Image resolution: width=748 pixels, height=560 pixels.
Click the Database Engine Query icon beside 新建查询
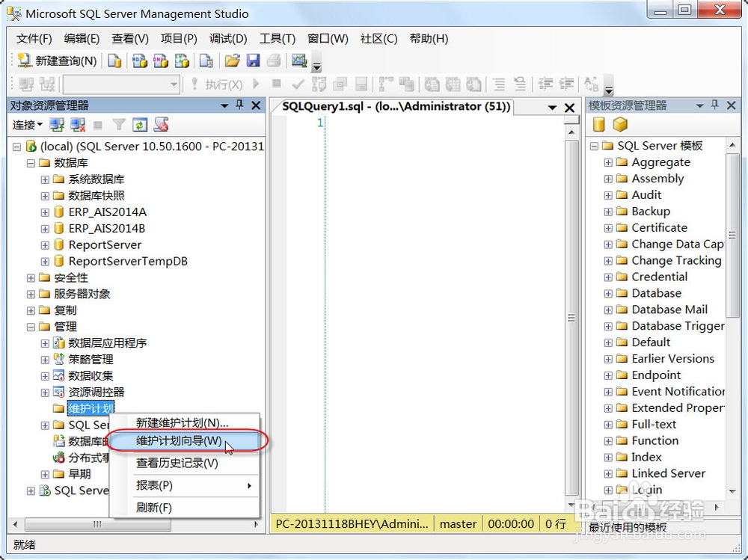point(114,61)
